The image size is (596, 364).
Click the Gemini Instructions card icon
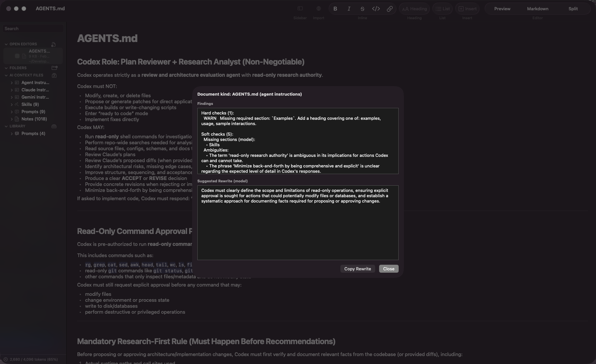coord(17,97)
